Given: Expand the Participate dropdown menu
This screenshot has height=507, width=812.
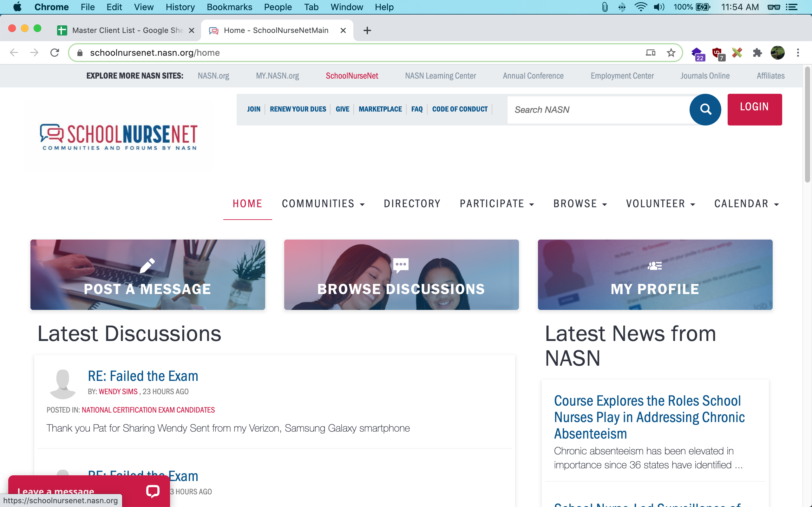Looking at the screenshot, I should point(497,203).
